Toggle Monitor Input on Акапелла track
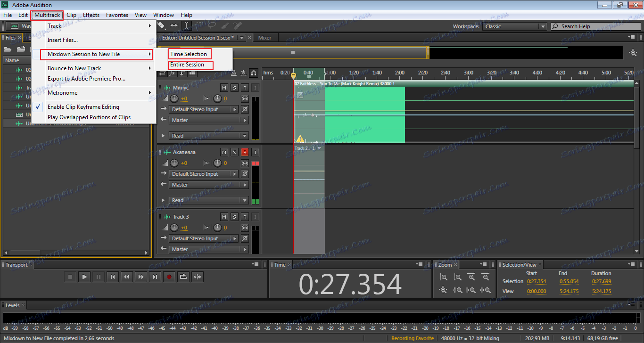The image size is (644, 343). coord(255,152)
